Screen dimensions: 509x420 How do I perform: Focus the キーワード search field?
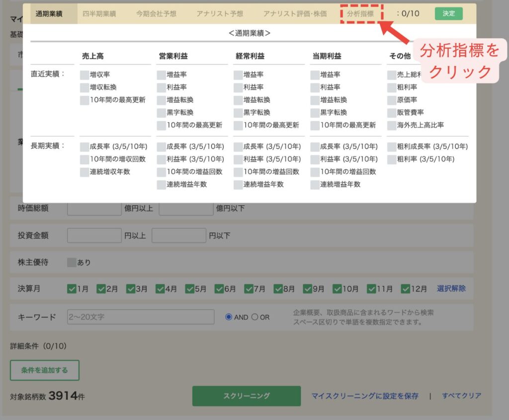point(141,317)
